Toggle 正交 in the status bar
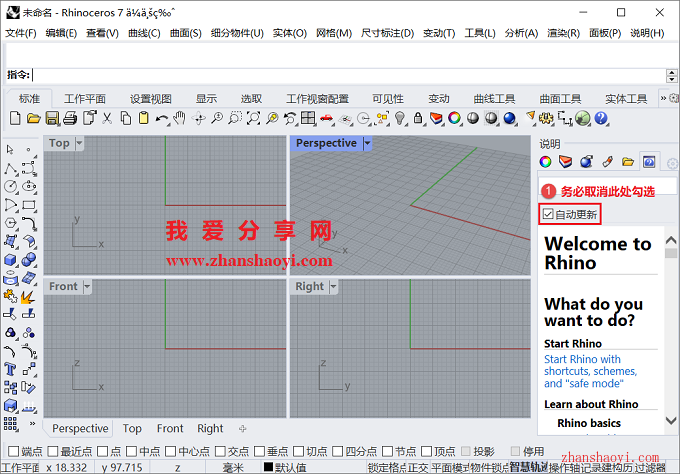This screenshot has height=474, width=680. click(418, 467)
